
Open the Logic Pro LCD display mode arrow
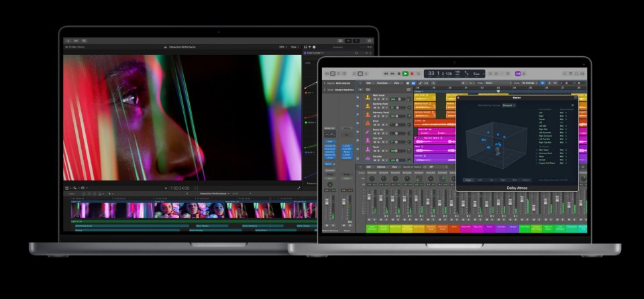(484, 74)
